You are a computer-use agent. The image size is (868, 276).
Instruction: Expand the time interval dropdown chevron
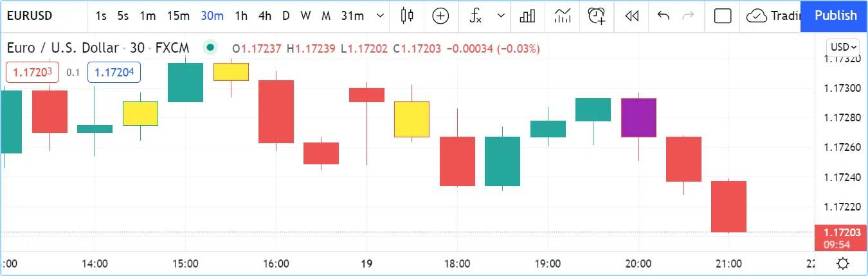click(381, 16)
